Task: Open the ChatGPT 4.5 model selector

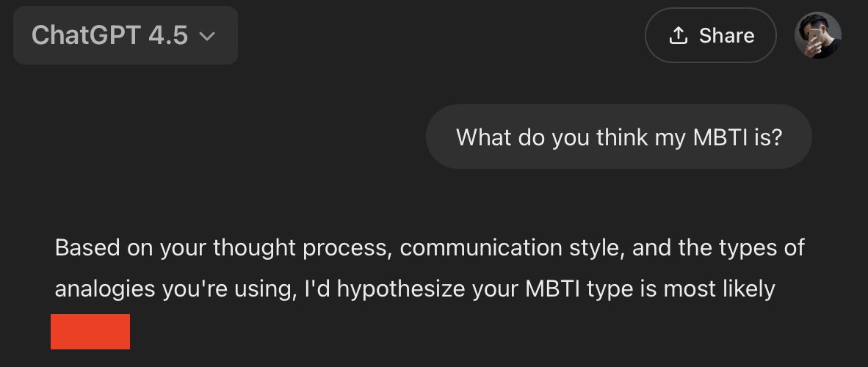Action: click(x=126, y=35)
